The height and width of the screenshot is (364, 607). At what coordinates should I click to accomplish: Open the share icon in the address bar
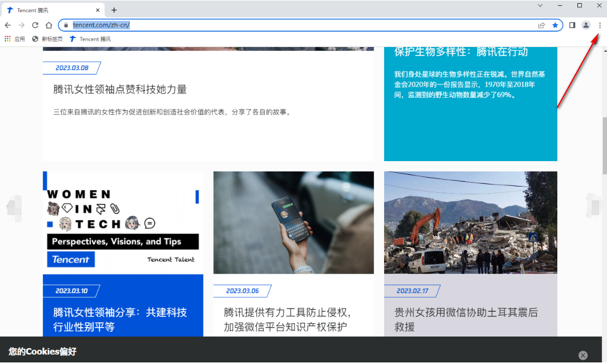point(541,25)
